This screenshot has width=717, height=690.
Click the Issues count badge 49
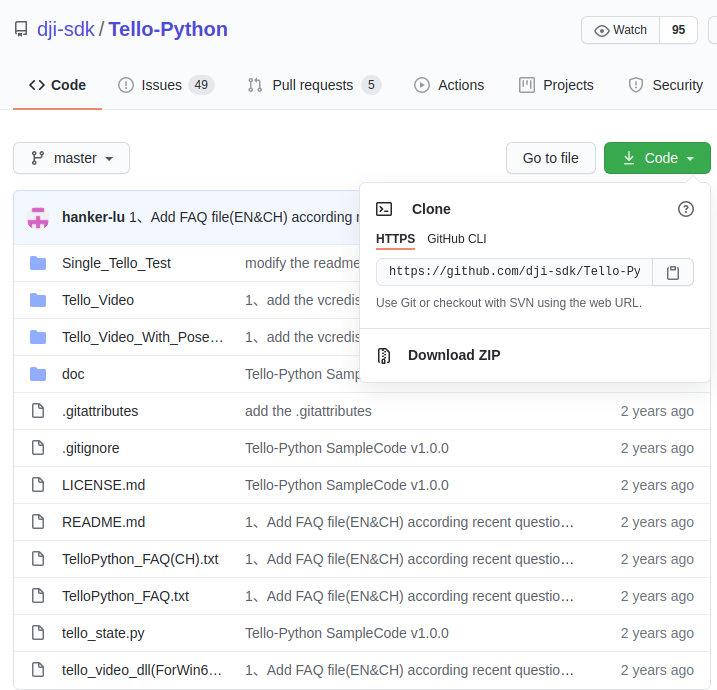pos(201,85)
